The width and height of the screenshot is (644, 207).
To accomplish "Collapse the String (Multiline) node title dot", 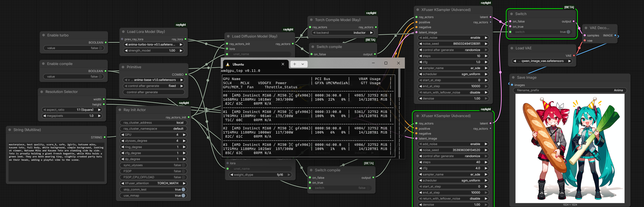I will pyautogui.click(x=10, y=130).
